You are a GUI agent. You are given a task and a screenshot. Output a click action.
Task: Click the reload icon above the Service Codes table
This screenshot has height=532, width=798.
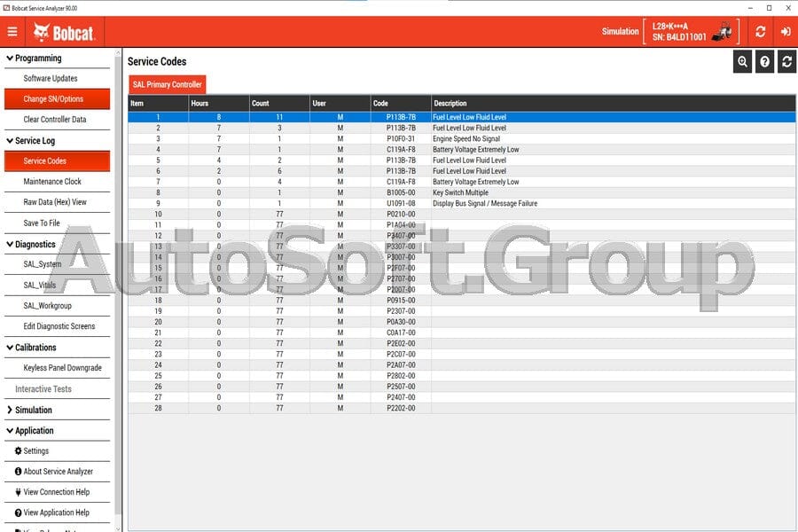tap(786, 61)
